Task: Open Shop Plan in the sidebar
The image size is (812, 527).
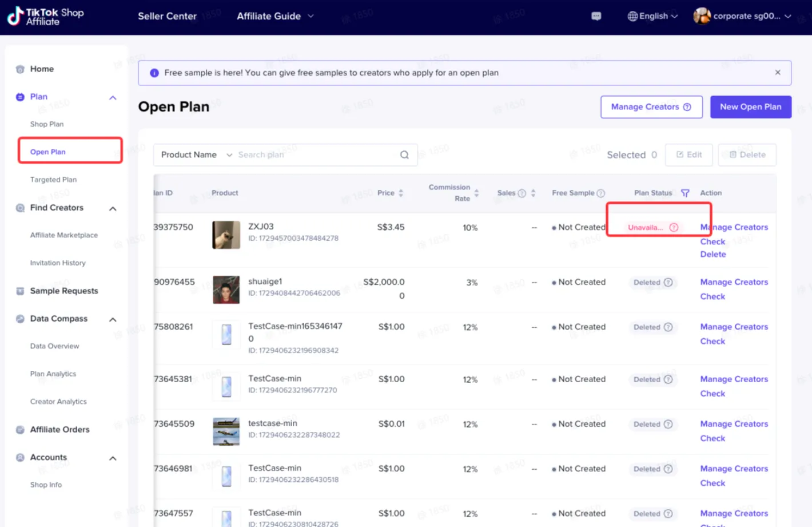Action: 47,124
